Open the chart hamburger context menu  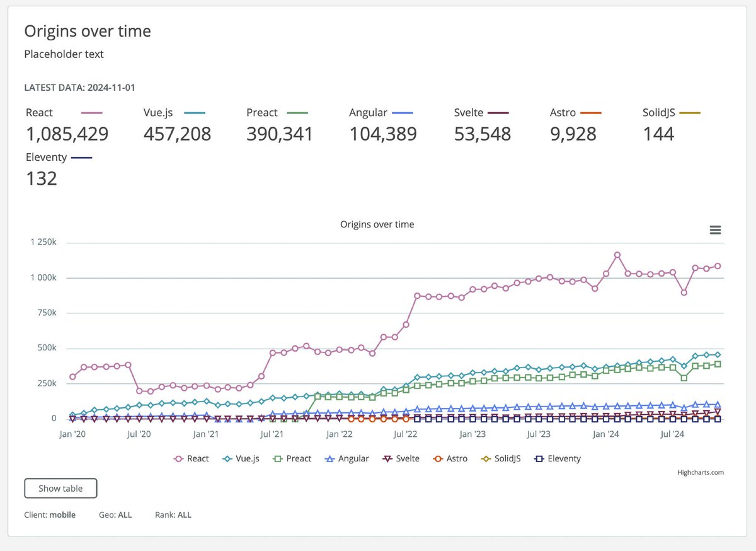(715, 230)
